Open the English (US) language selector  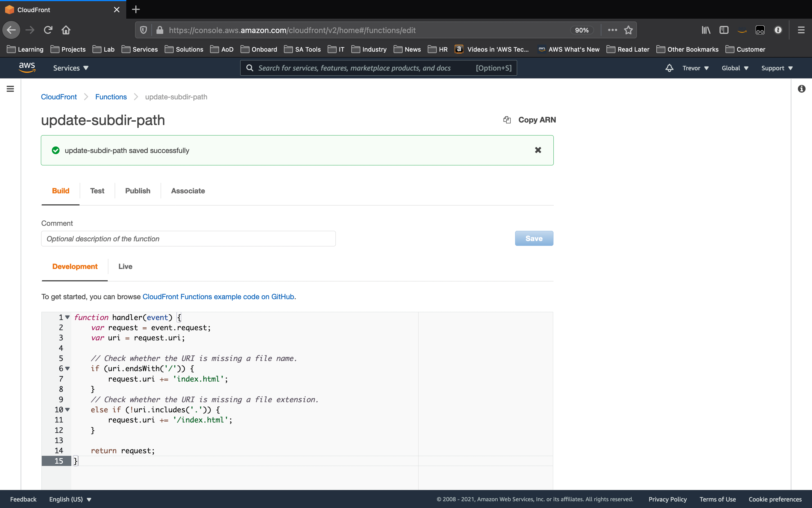click(70, 499)
